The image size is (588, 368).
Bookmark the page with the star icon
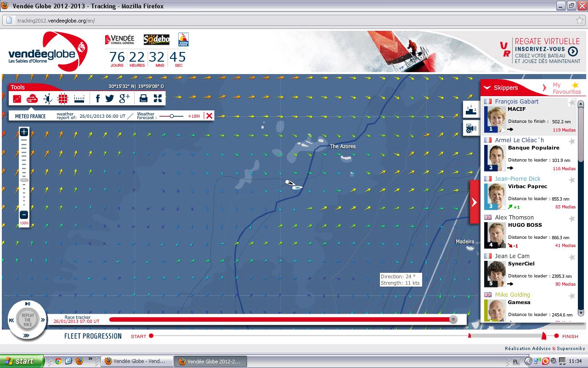pyautogui.click(x=579, y=21)
